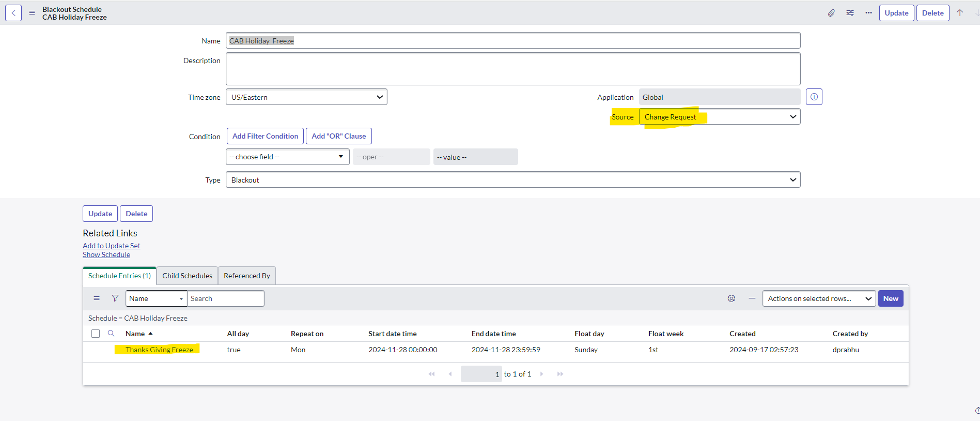Screen dimensions: 980x421
Task: Sort by Created column header
Action: (742, 334)
